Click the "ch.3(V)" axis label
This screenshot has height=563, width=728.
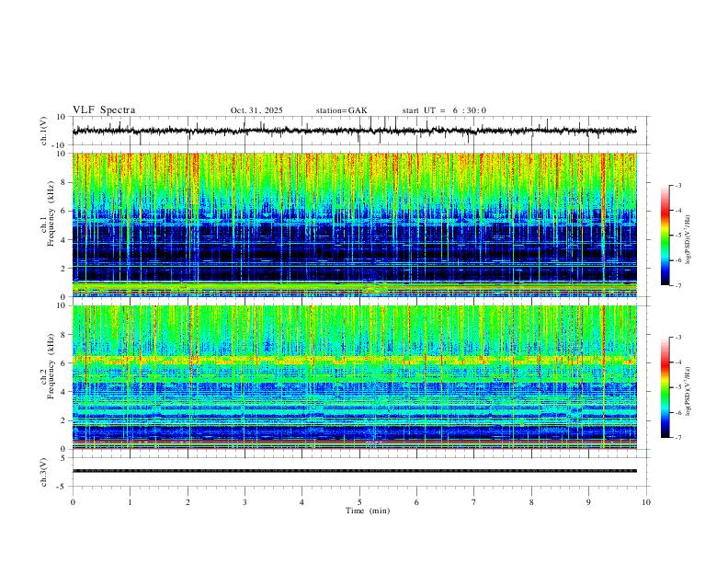[x=44, y=472]
